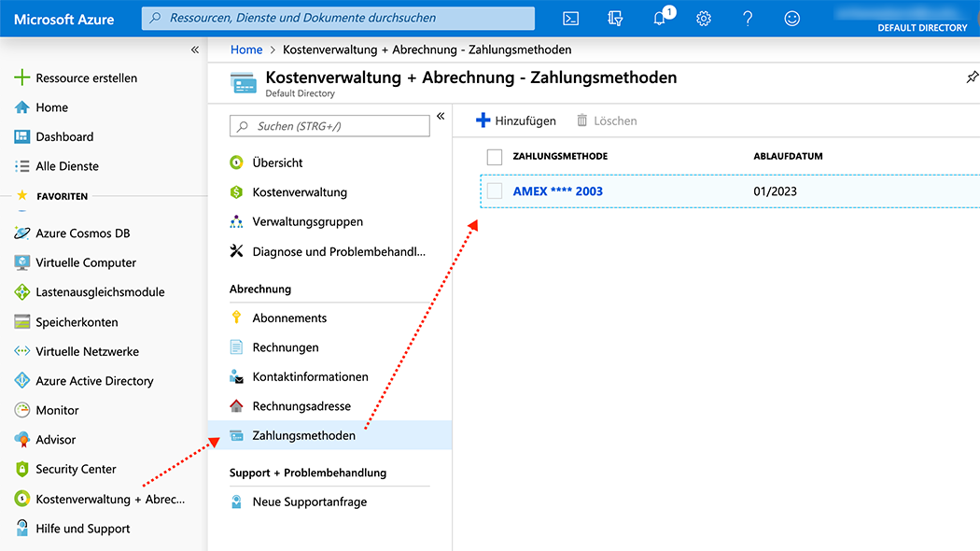Click the Advisor icon in sidebar

tap(21, 439)
